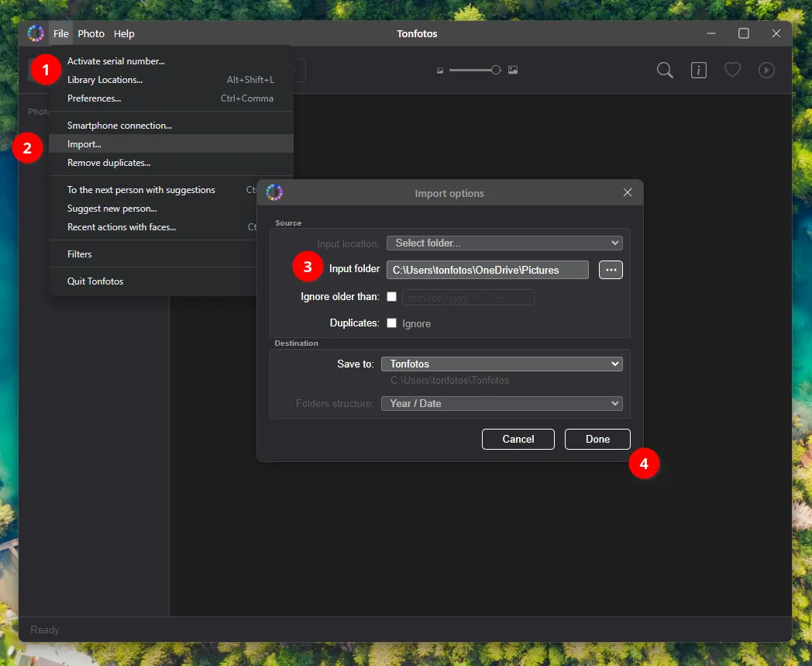Open the Help menu
812x666 pixels.
124,33
